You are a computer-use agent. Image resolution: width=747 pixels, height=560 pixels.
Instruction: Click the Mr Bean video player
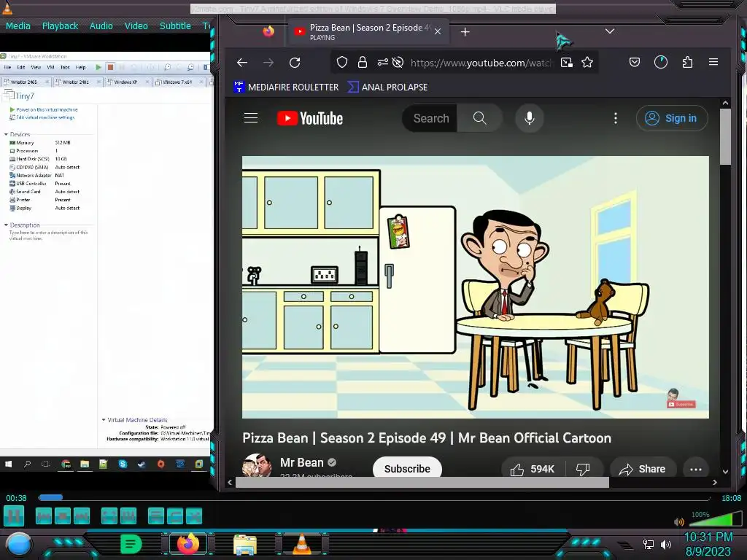click(476, 287)
